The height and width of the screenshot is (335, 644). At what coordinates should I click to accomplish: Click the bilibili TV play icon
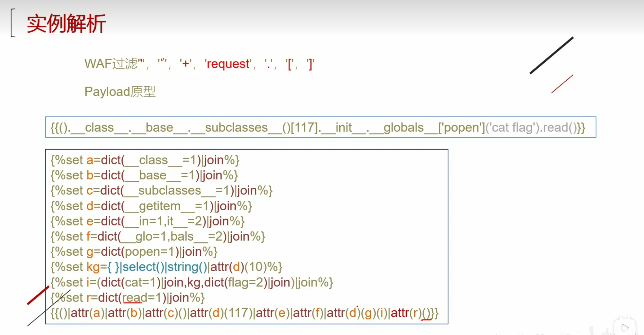pos(625,327)
